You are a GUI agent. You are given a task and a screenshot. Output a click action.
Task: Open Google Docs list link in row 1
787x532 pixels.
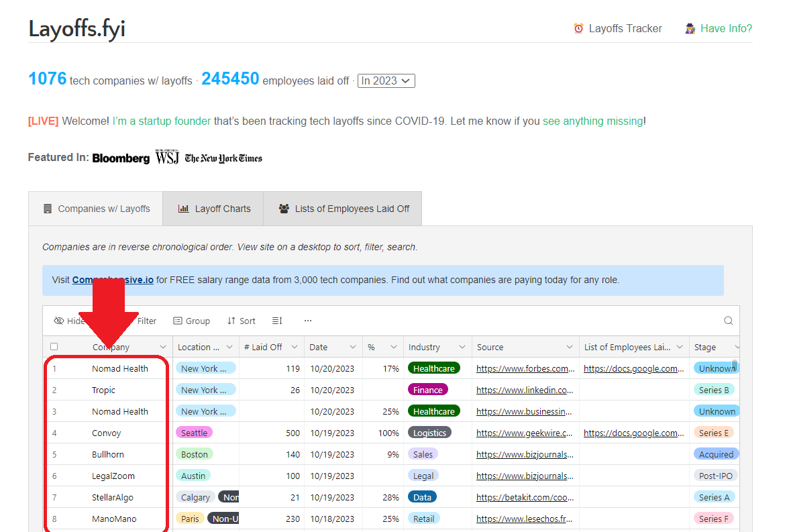[x=634, y=368]
